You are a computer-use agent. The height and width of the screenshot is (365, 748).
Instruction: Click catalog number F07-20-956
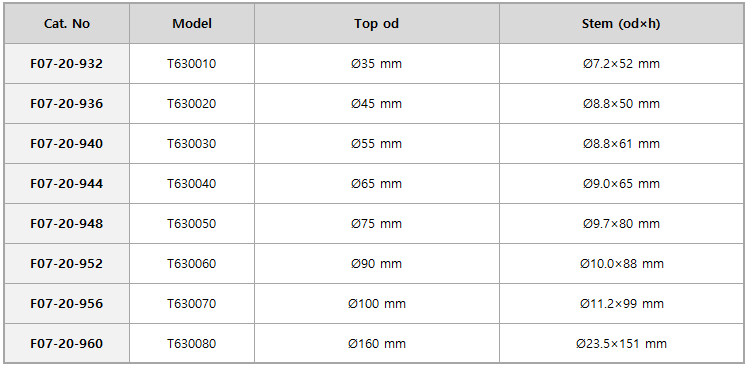(x=67, y=304)
